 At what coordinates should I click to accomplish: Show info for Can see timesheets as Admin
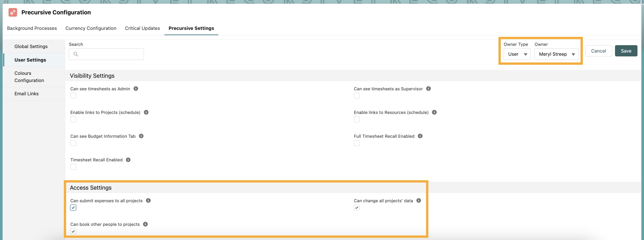point(136,89)
